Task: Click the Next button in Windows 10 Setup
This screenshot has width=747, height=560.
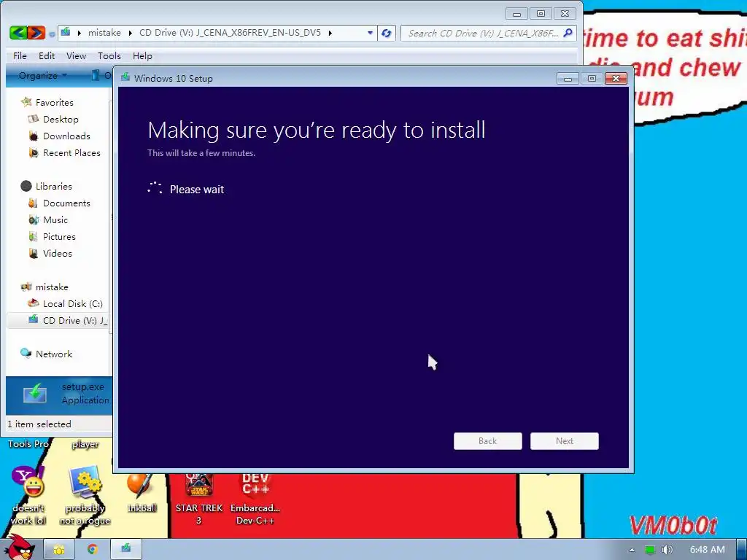Action: pyautogui.click(x=565, y=441)
